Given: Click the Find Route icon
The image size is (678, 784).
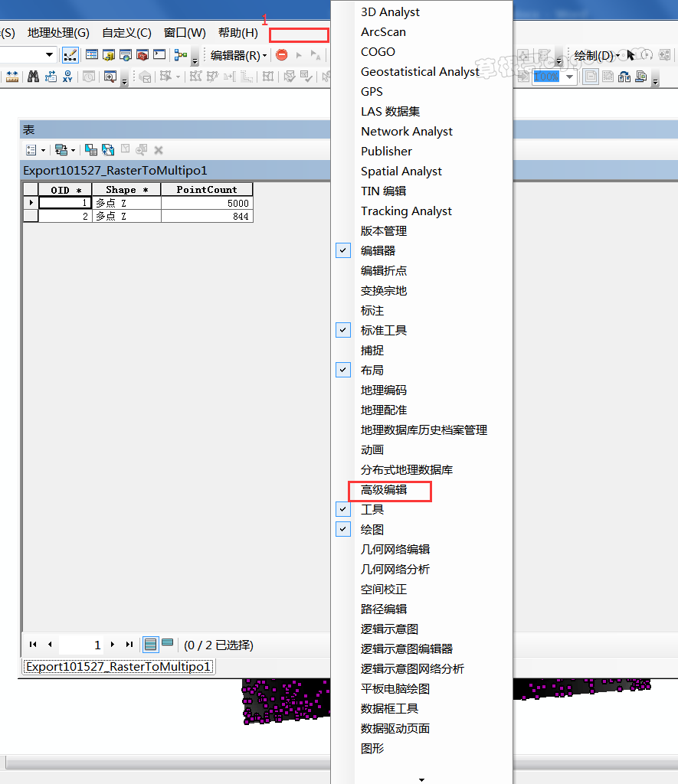Looking at the screenshot, I should (51, 77).
